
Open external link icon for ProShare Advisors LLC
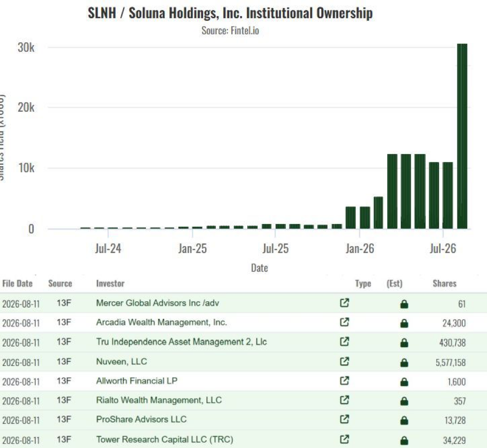pos(344,419)
